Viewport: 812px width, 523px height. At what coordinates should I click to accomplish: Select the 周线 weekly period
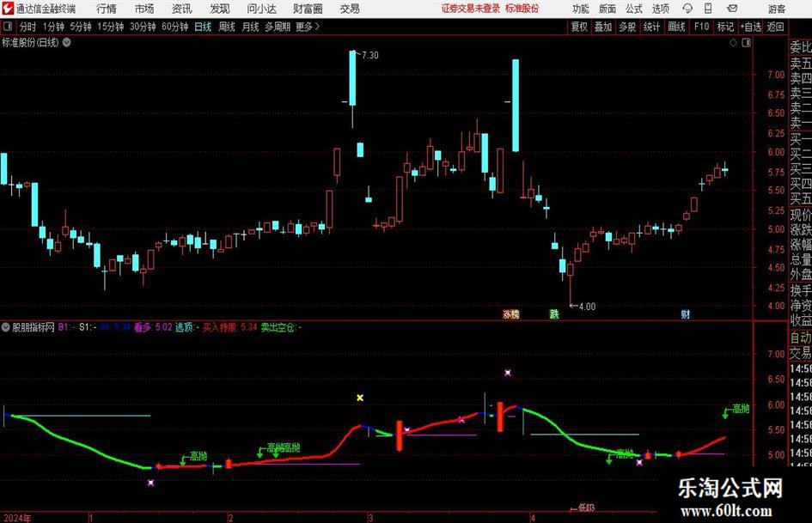pyautogui.click(x=227, y=27)
